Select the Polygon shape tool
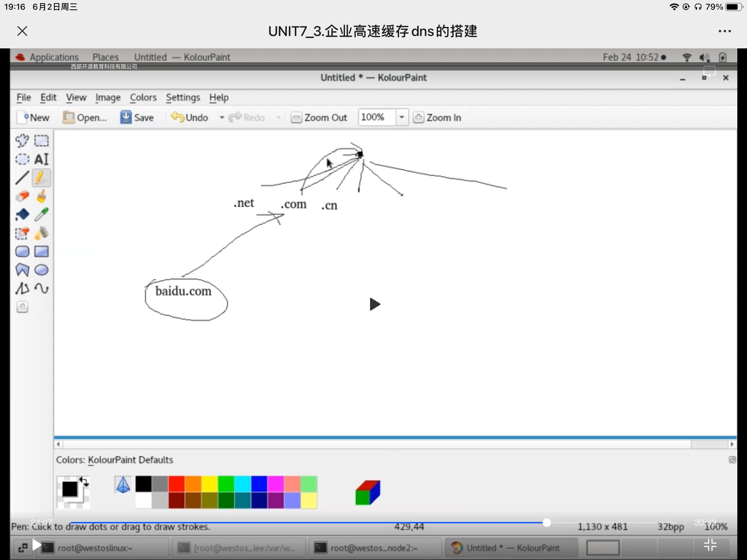 [22, 270]
